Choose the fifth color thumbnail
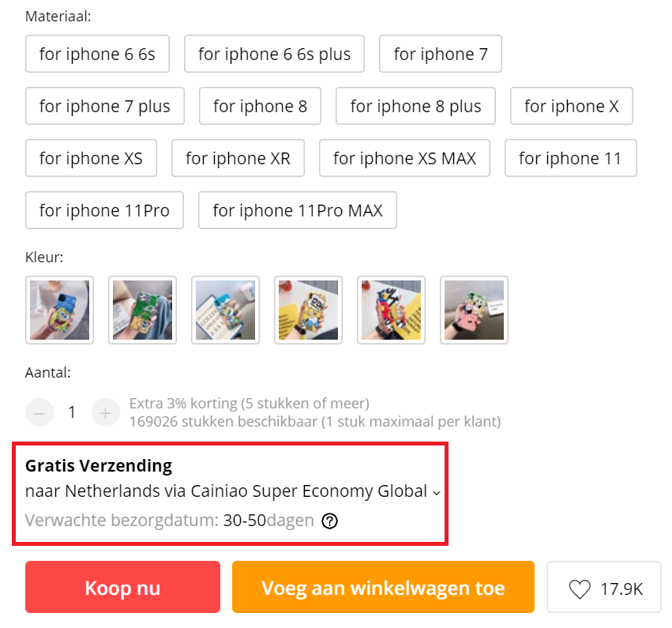The width and height of the screenshot is (672, 628). click(391, 310)
